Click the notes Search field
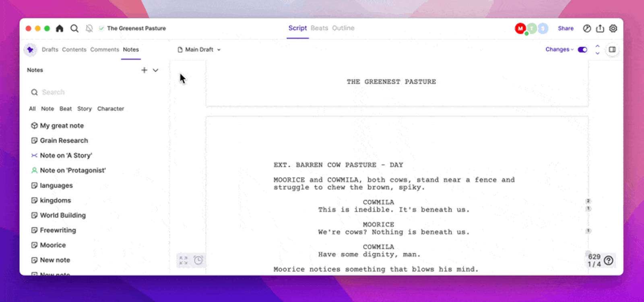Viewport: 644px width, 302px height. (95, 92)
